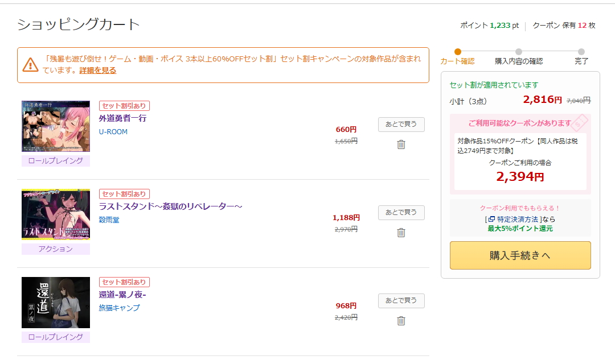Viewport: 615px width, 364px height.
Task: Click the 特定決済方法 link
Action: pyautogui.click(x=517, y=220)
